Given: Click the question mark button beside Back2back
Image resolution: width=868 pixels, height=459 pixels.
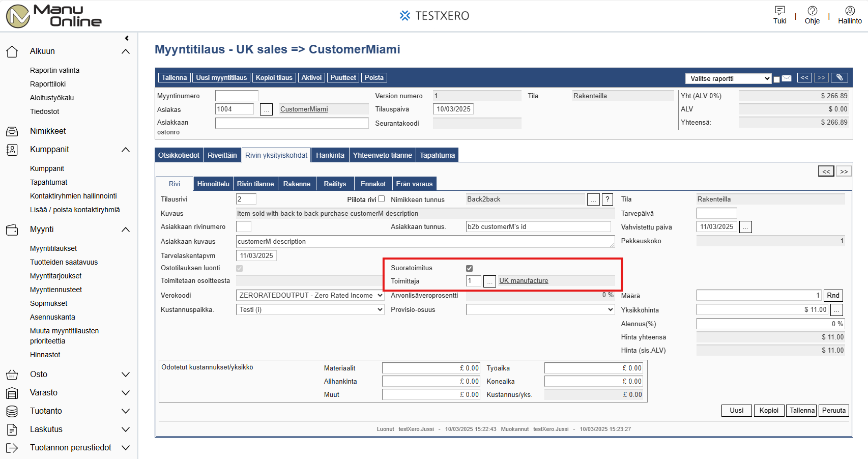Looking at the screenshot, I should (607, 199).
